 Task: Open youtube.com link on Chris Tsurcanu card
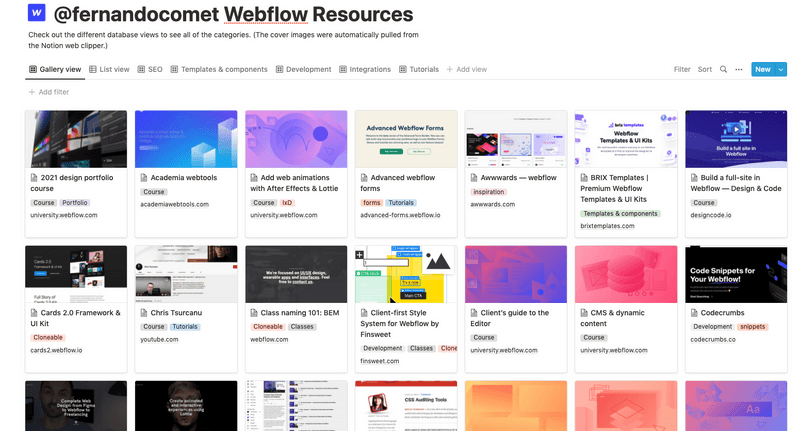tap(159, 340)
